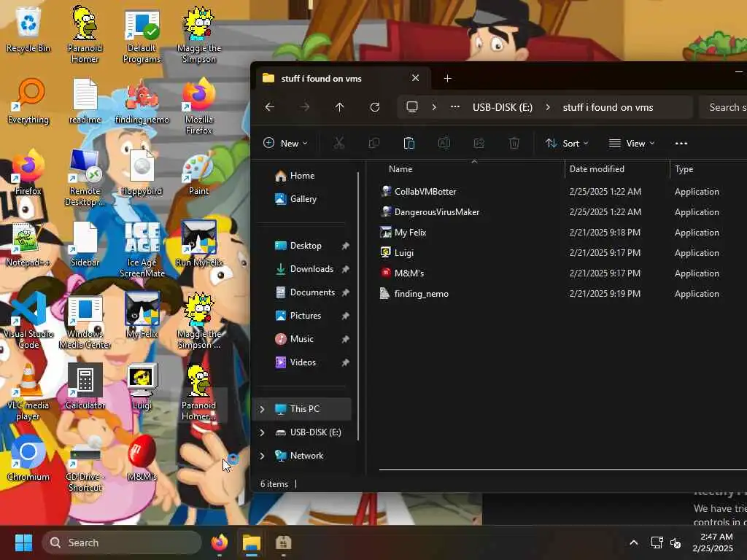
Task: Click the Refresh button in Explorer
Action: click(x=375, y=107)
